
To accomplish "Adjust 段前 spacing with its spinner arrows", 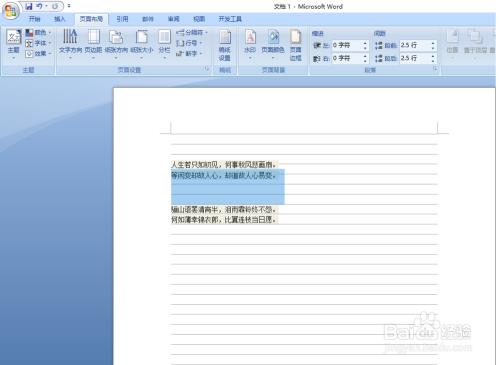I will [433, 45].
